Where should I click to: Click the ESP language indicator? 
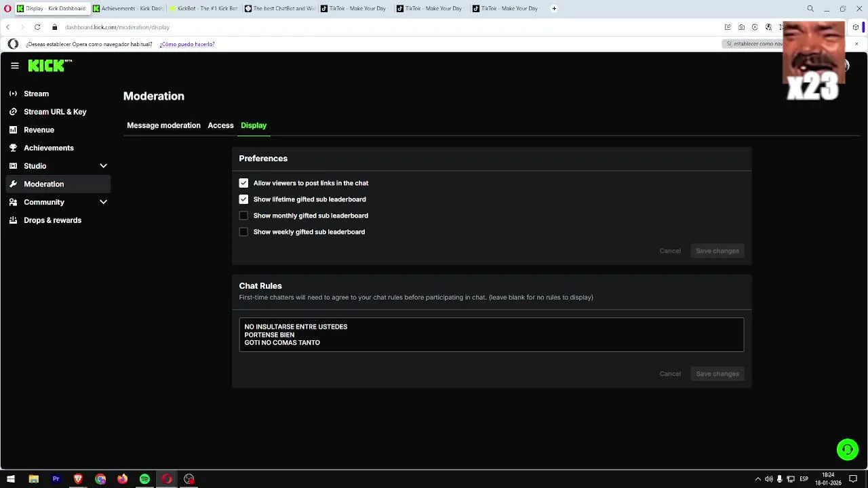coord(804,479)
